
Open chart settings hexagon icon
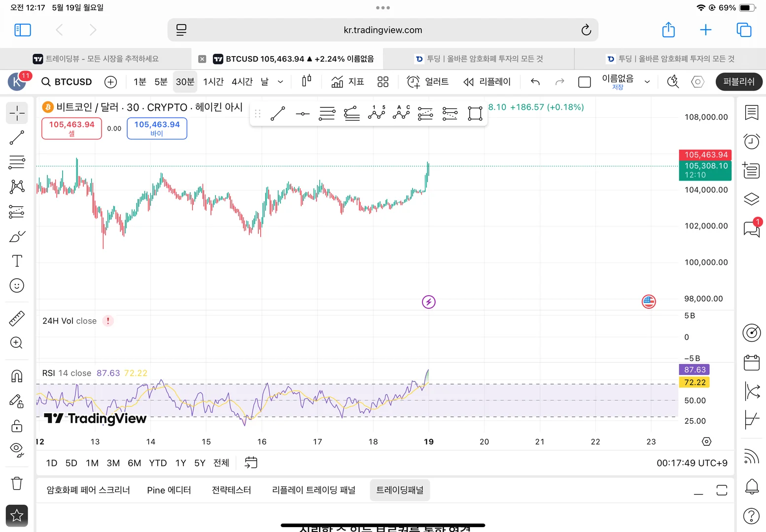coord(697,82)
